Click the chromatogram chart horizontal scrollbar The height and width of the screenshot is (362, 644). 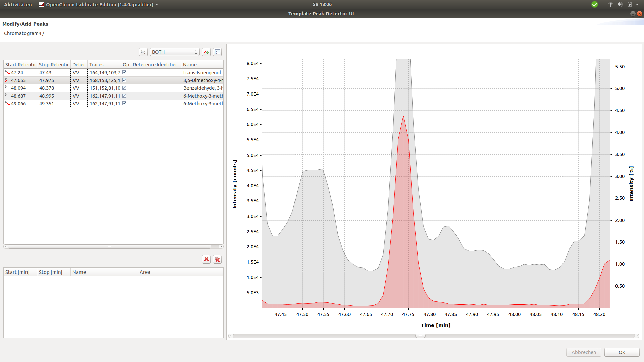[x=420, y=336]
